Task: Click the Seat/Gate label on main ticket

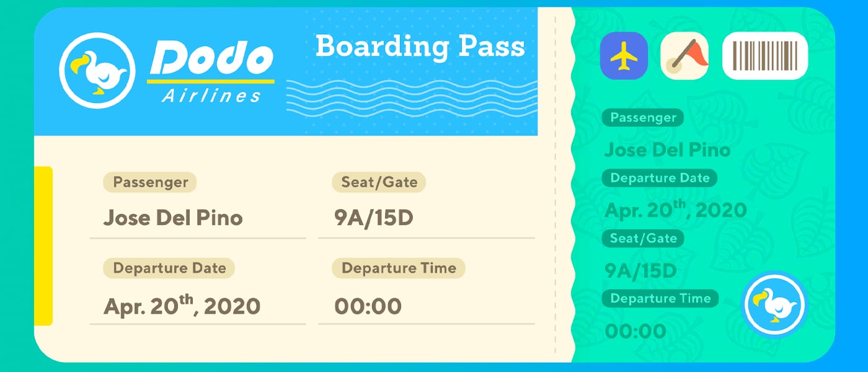Action: tap(379, 182)
